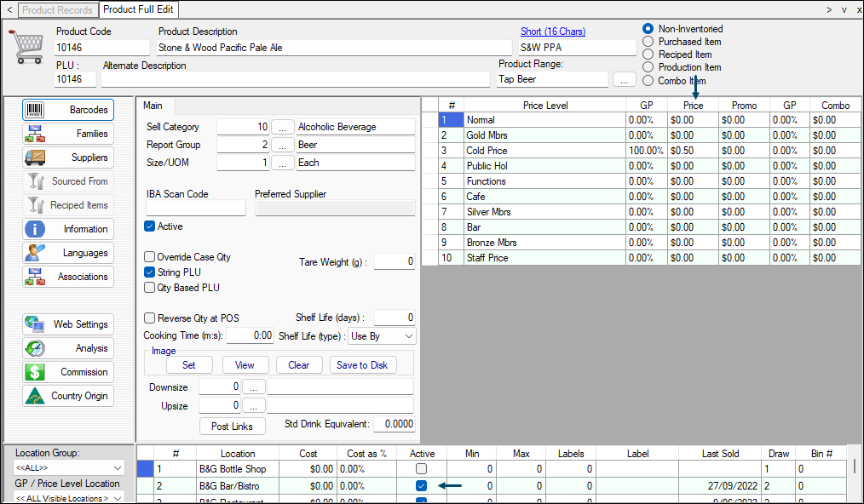Image resolution: width=864 pixels, height=504 pixels.
Task: Open the Information panel icon
Action: [35, 229]
